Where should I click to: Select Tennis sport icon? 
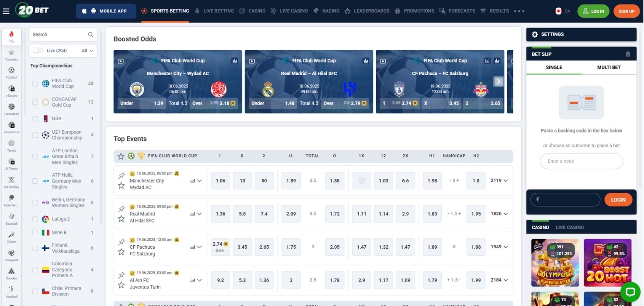click(11, 146)
